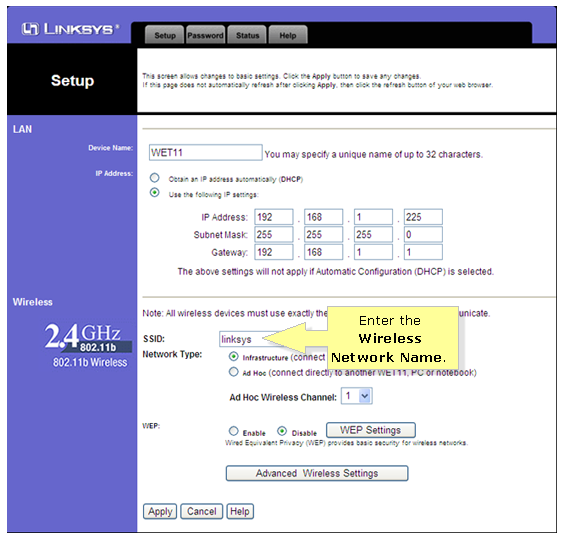
Task: Enable WEP radio button
Action: tap(233, 431)
